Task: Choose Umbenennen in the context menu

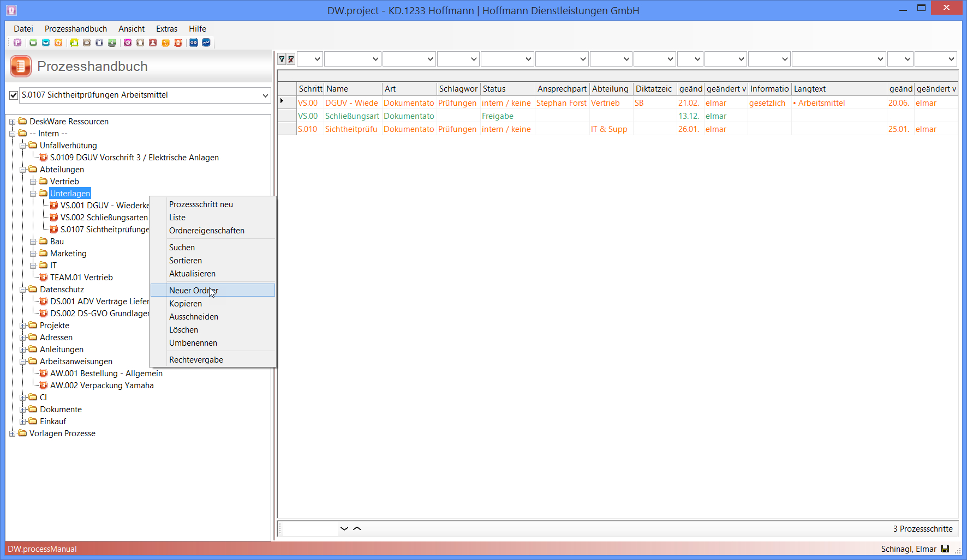Action: [x=213, y=343]
